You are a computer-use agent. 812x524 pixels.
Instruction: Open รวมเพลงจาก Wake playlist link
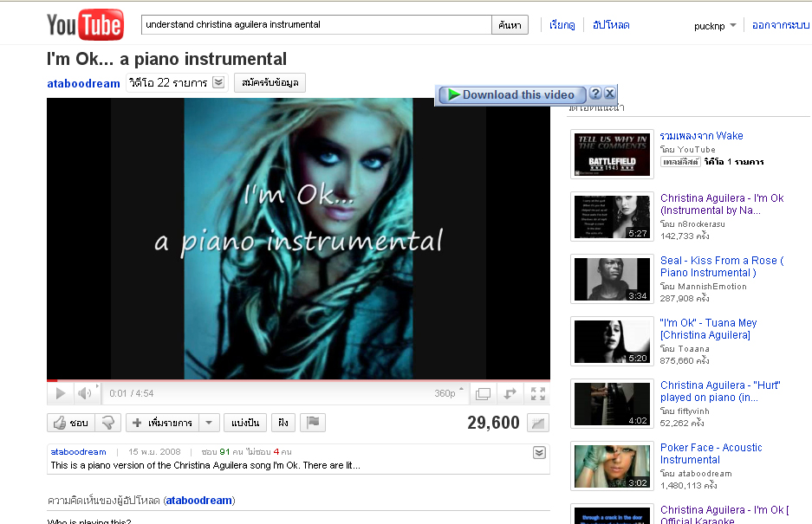coord(701,136)
